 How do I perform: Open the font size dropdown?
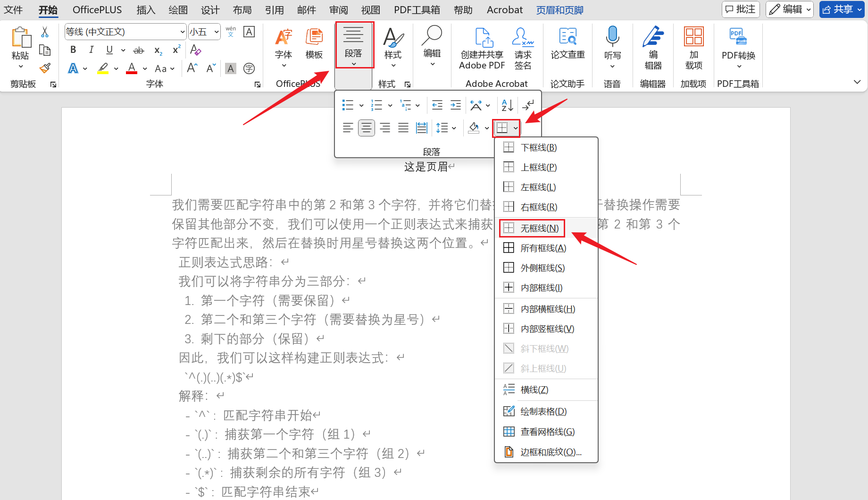[x=217, y=32]
